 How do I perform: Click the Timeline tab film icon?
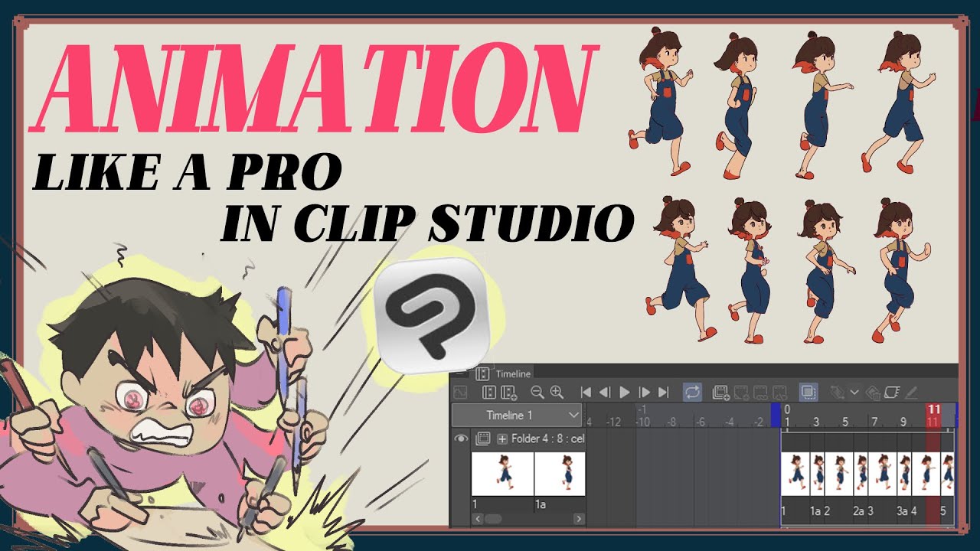point(482,373)
